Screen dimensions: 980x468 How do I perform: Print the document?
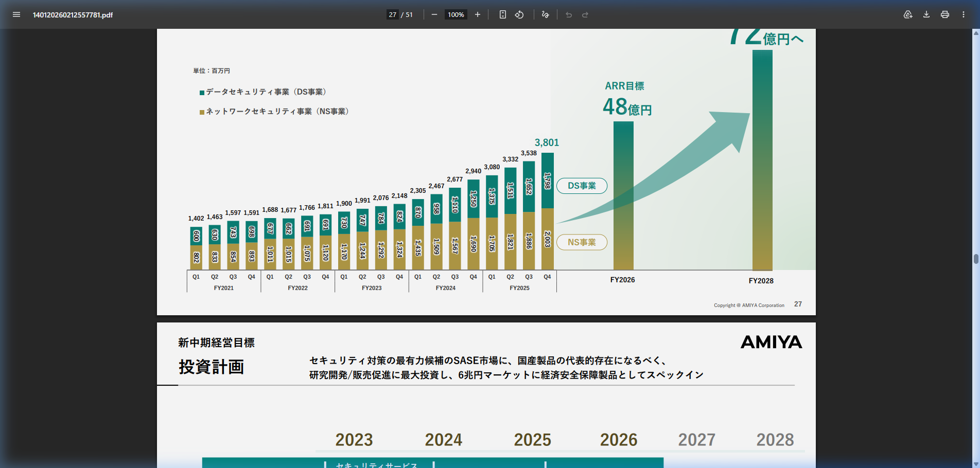click(x=945, y=14)
